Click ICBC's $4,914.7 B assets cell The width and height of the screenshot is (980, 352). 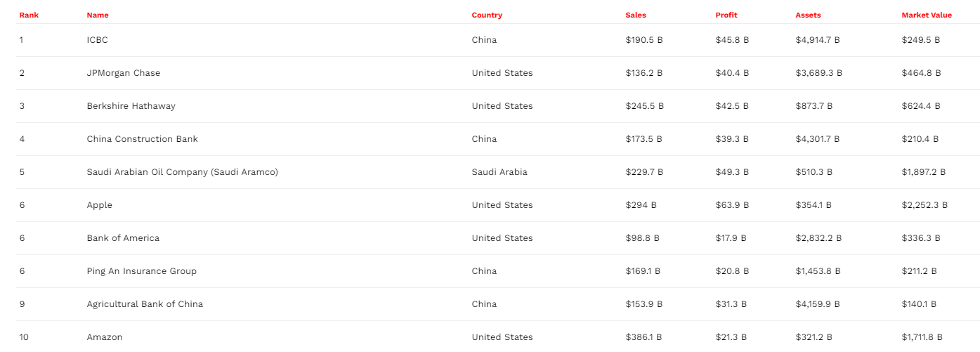[818, 40]
